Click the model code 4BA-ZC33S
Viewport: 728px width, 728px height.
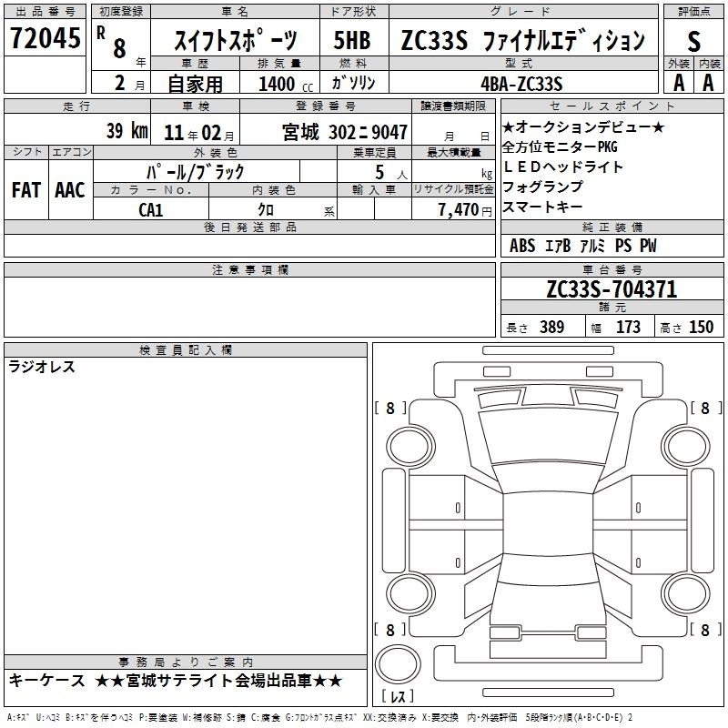coord(521,84)
